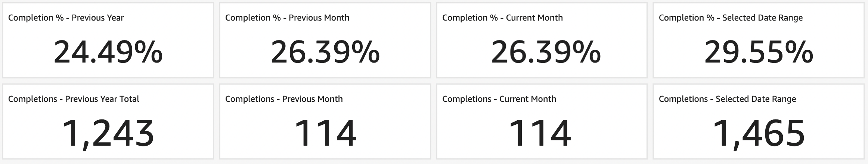Viewport: 868px width, 164px height.
Task: Click the 'Completion % - Previous Month' title
Action: click(x=287, y=18)
